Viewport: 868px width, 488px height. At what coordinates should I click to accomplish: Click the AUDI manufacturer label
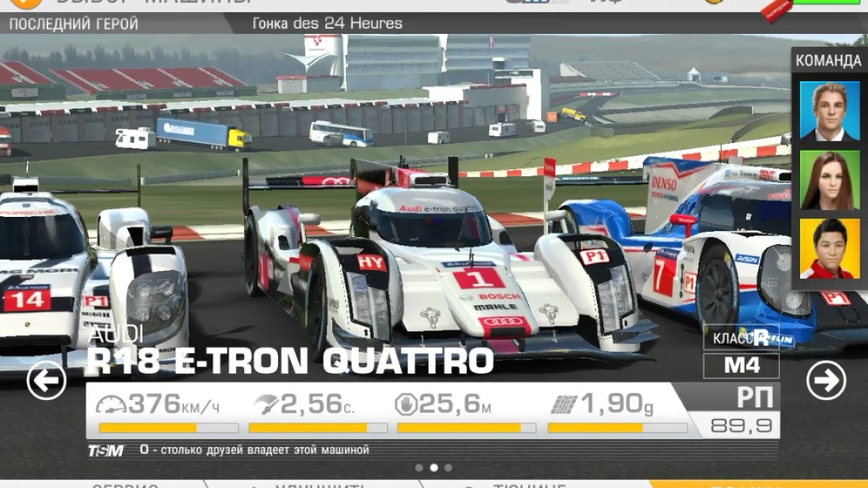point(116,334)
